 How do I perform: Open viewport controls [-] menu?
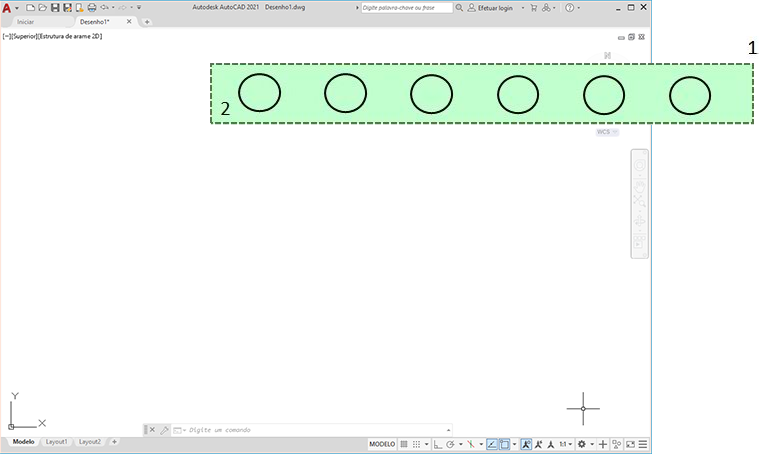[x=6, y=36]
